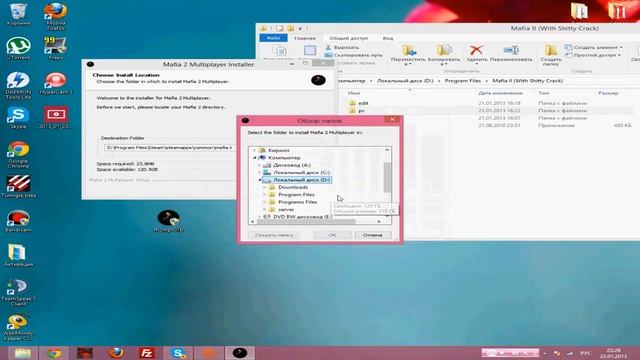Viewport: 640px width, 360px height.
Task: Open the Fraps desktop shortcut
Action: (x=56, y=48)
